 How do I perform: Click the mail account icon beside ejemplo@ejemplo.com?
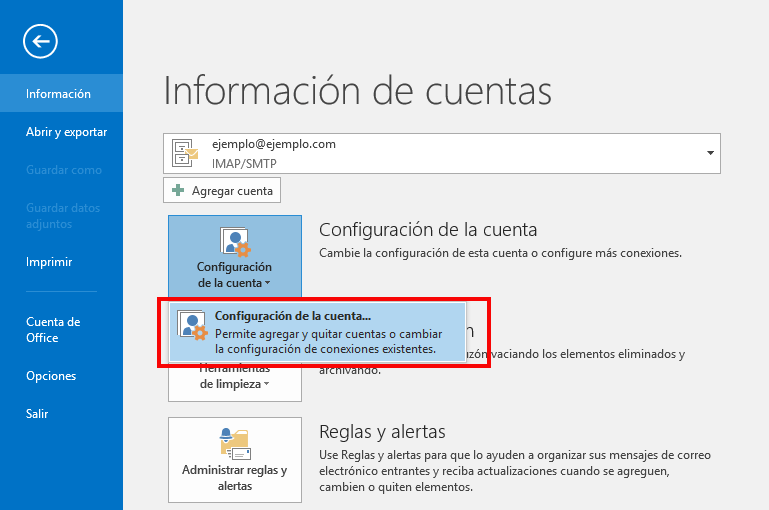coord(186,152)
